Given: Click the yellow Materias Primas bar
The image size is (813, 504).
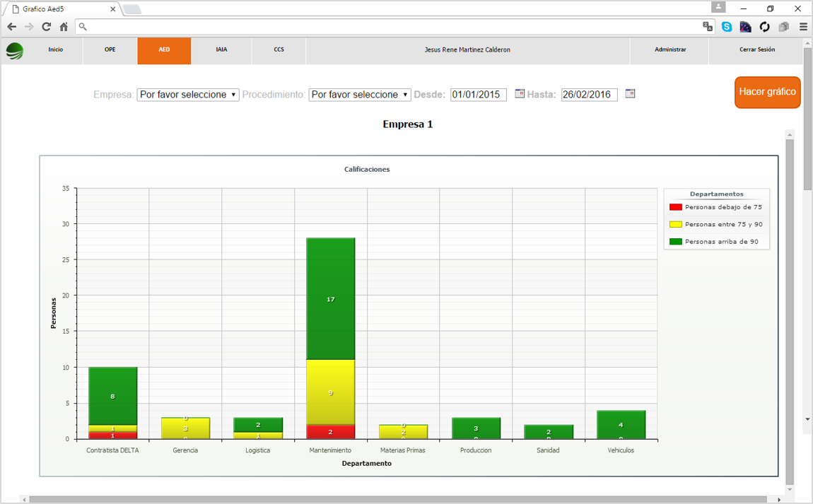Looking at the screenshot, I should pos(404,432).
